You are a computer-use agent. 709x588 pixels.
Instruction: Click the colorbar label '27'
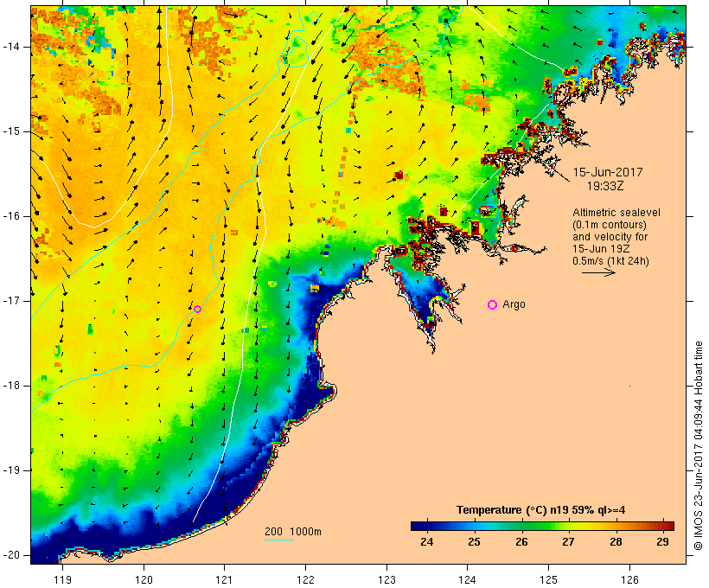[x=568, y=542]
